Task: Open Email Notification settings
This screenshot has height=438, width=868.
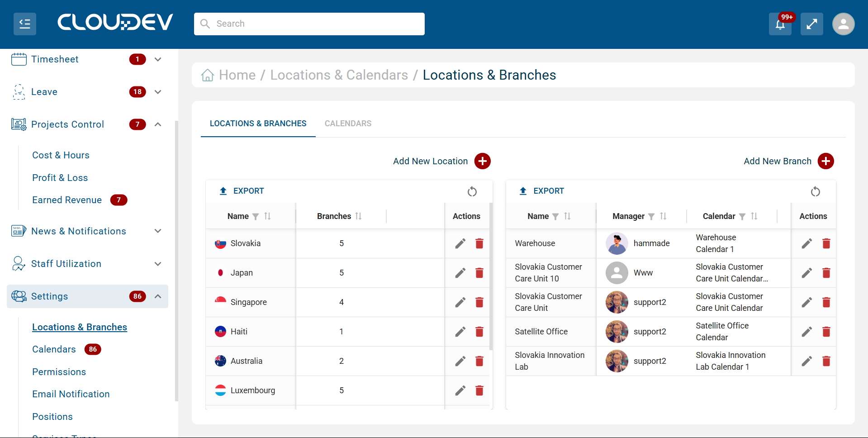Action: click(71, 394)
